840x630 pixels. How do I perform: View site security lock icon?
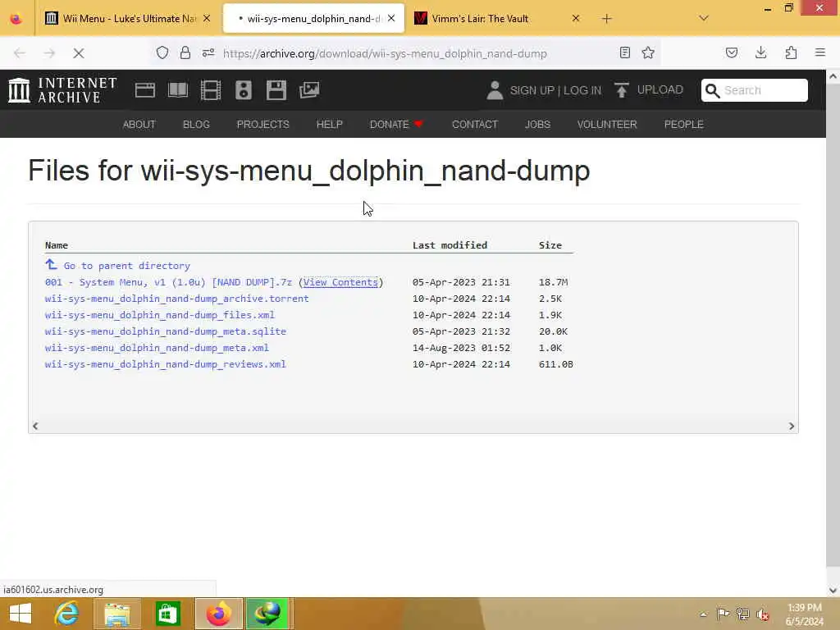(x=185, y=52)
